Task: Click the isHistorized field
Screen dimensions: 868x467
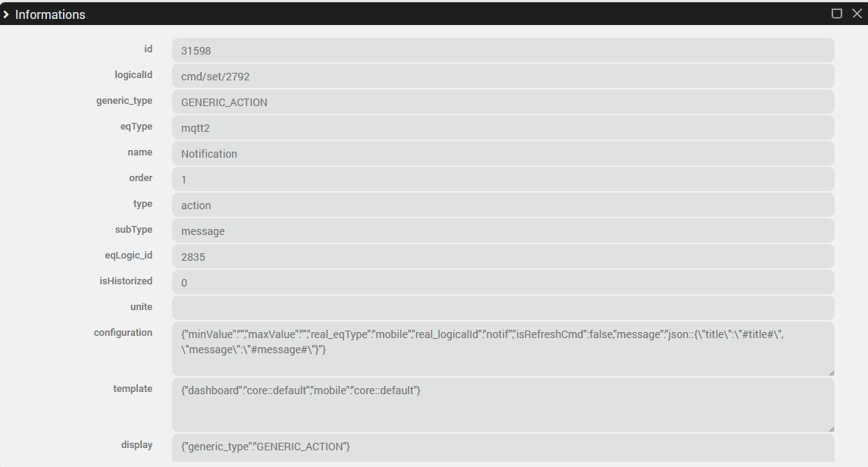Action: pyautogui.click(x=503, y=283)
